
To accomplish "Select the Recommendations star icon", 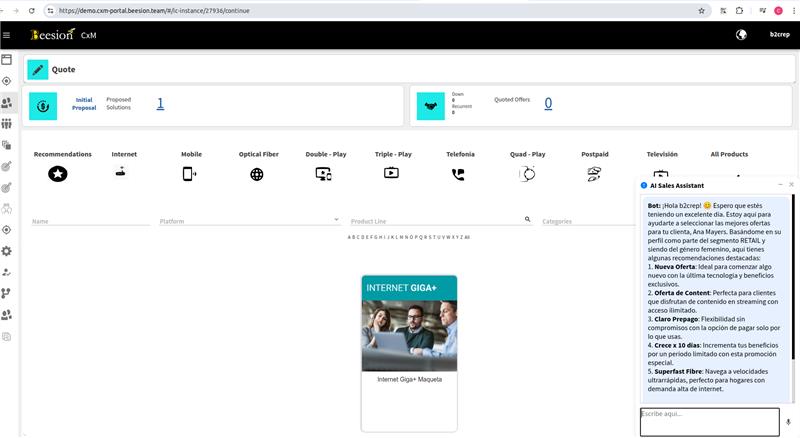I will coord(57,174).
